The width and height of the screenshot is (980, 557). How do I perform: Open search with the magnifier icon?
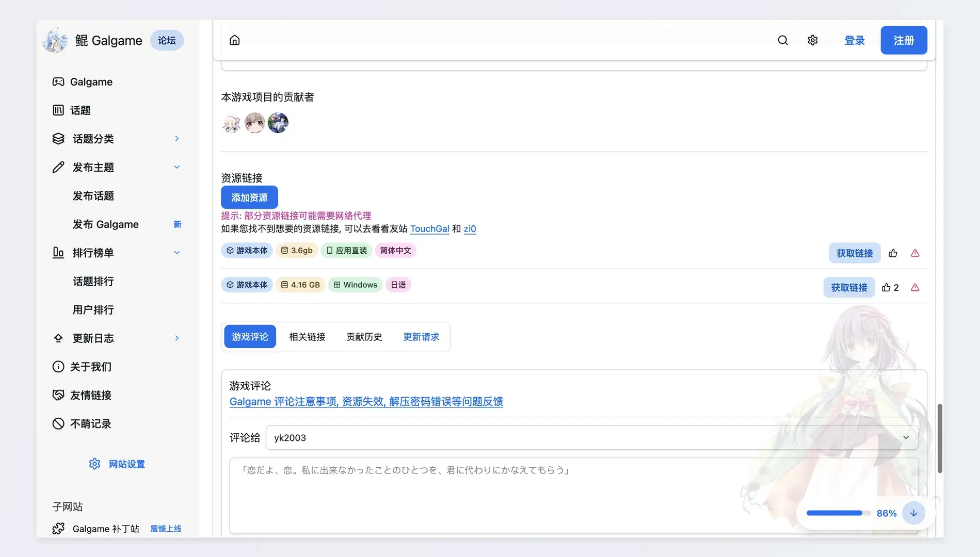783,40
